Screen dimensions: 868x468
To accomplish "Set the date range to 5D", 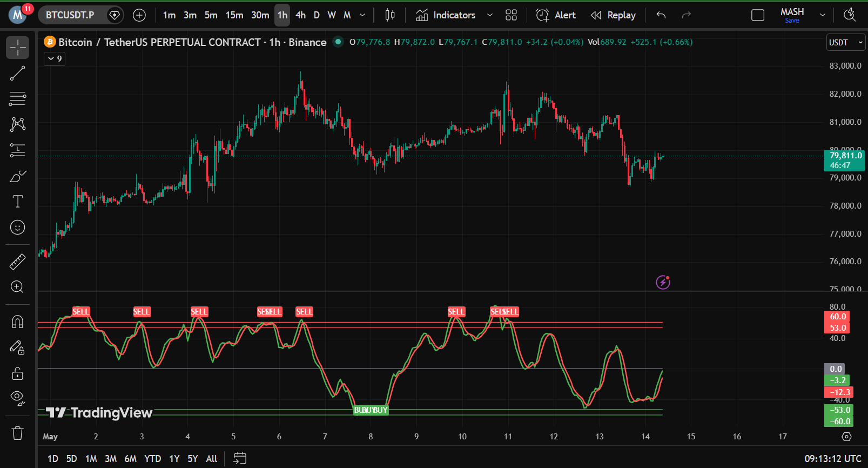I will pyautogui.click(x=71, y=458).
